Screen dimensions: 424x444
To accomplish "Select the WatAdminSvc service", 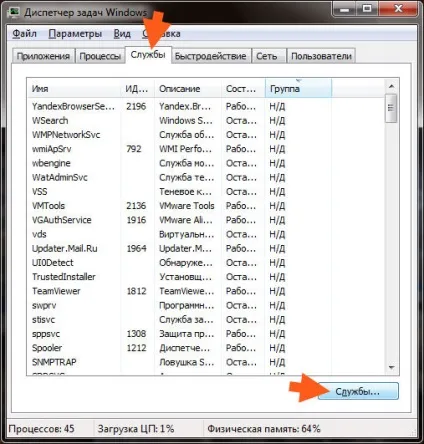I will 206,177.
